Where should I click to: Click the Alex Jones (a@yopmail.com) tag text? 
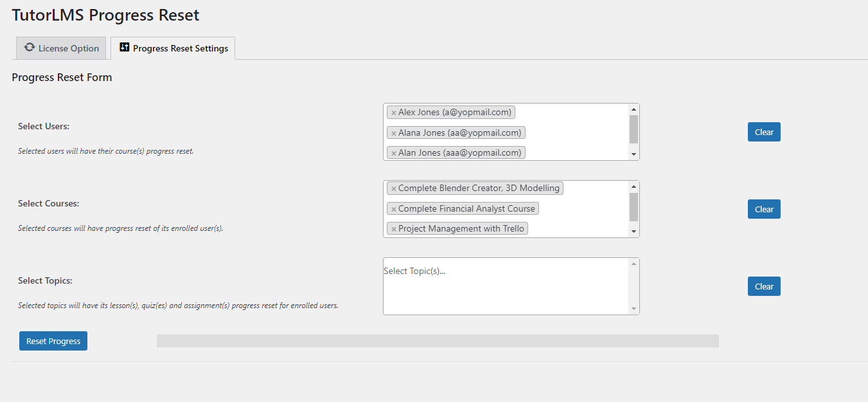[x=455, y=112]
